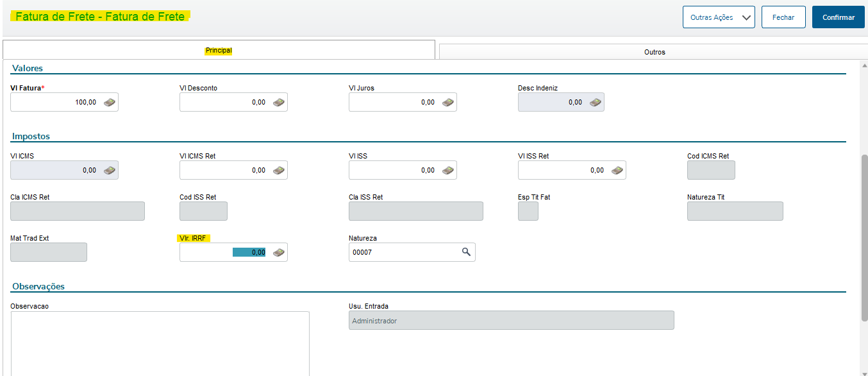Click the Cla ICMS Ret field
The image size is (868, 376).
78,211
